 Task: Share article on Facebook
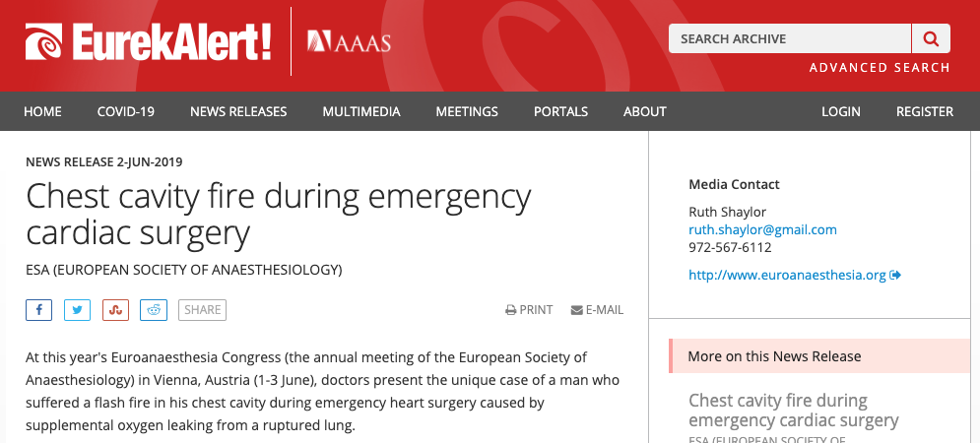pos(39,310)
